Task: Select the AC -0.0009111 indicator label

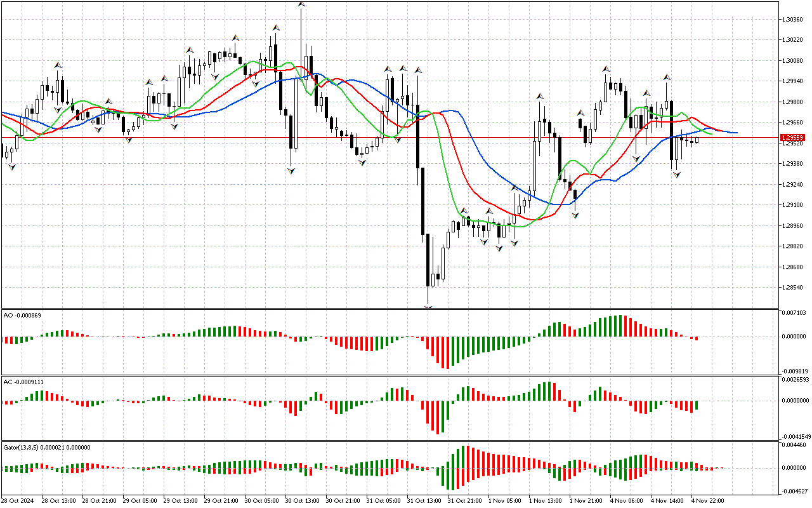Action: (x=25, y=382)
